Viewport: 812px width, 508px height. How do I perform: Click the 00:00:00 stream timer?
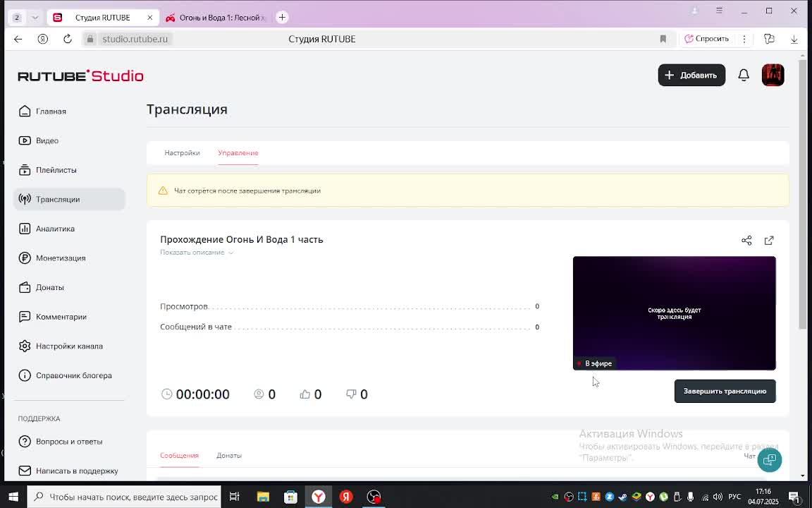(202, 394)
